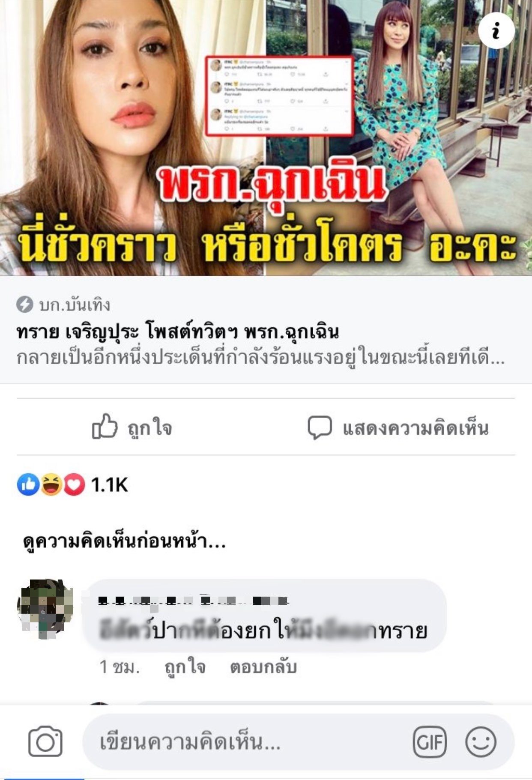Tap the speech bubble comment icon
Screen dimensions: 532x780
tap(320, 427)
